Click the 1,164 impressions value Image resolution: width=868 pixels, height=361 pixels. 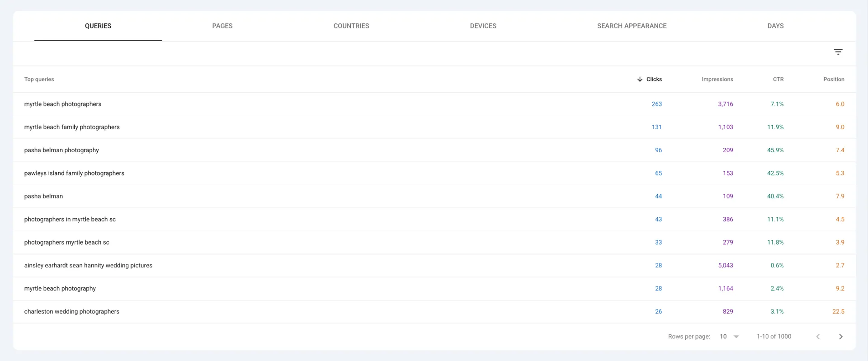[726, 288]
